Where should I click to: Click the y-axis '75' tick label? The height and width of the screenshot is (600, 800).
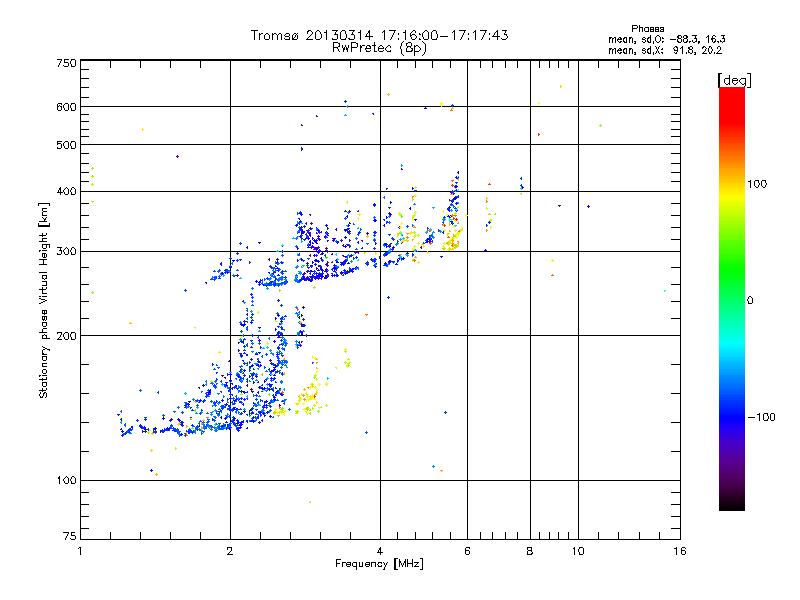[70, 536]
